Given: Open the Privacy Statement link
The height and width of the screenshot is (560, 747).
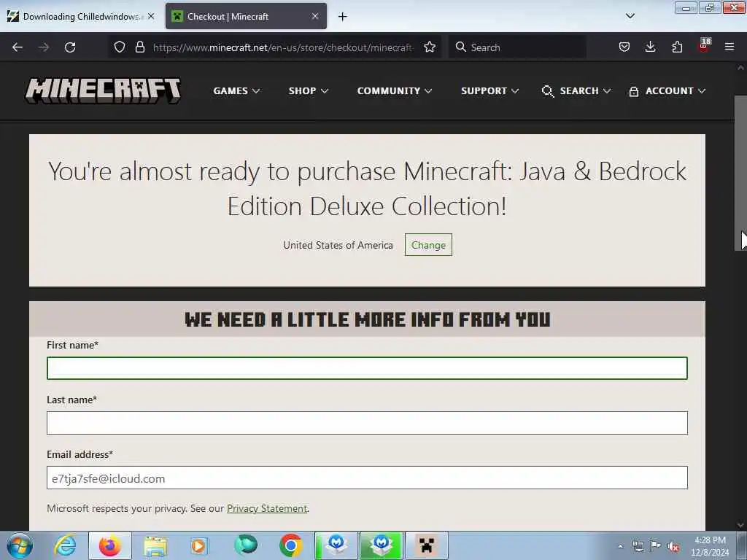Looking at the screenshot, I should tap(267, 508).
